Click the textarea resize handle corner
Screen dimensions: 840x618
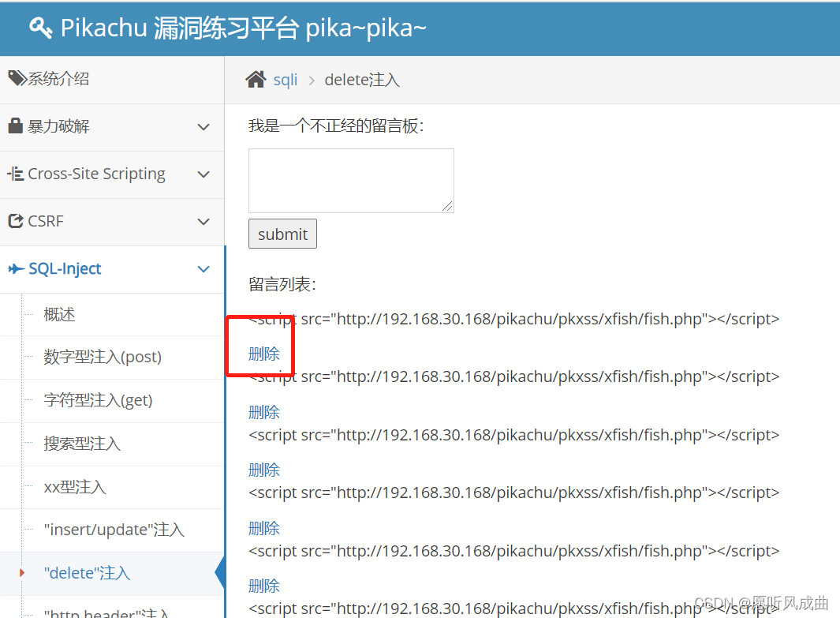coord(448,206)
